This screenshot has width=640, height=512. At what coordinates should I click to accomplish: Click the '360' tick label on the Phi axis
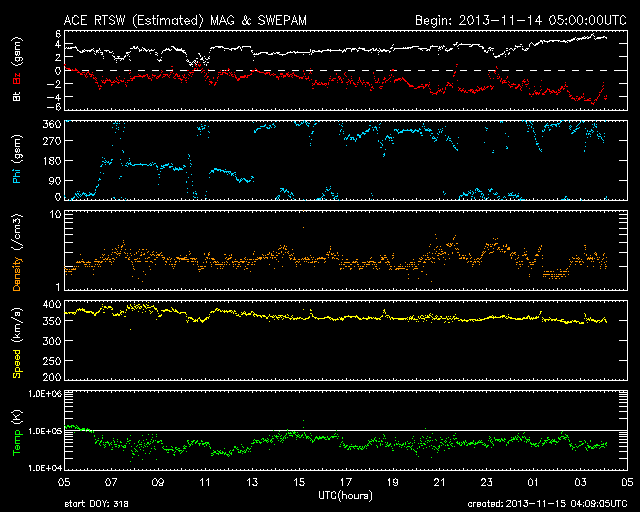(52, 124)
